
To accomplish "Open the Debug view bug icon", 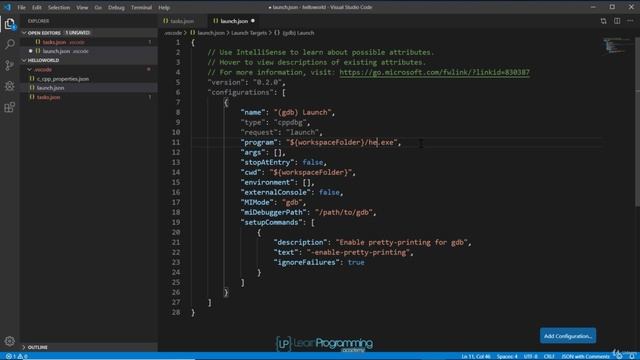I will click(10, 86).
